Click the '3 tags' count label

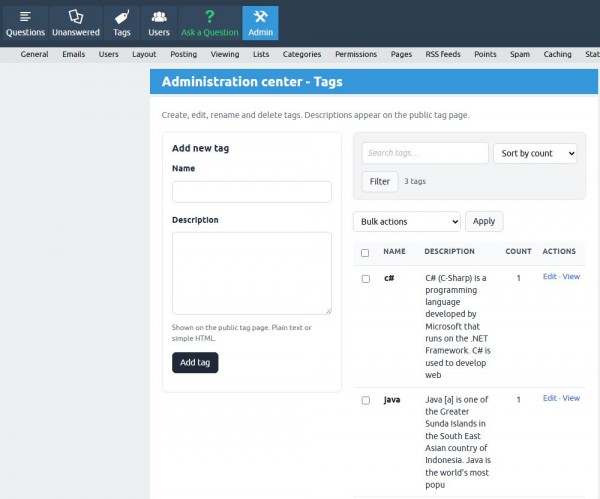coord(415,181)
